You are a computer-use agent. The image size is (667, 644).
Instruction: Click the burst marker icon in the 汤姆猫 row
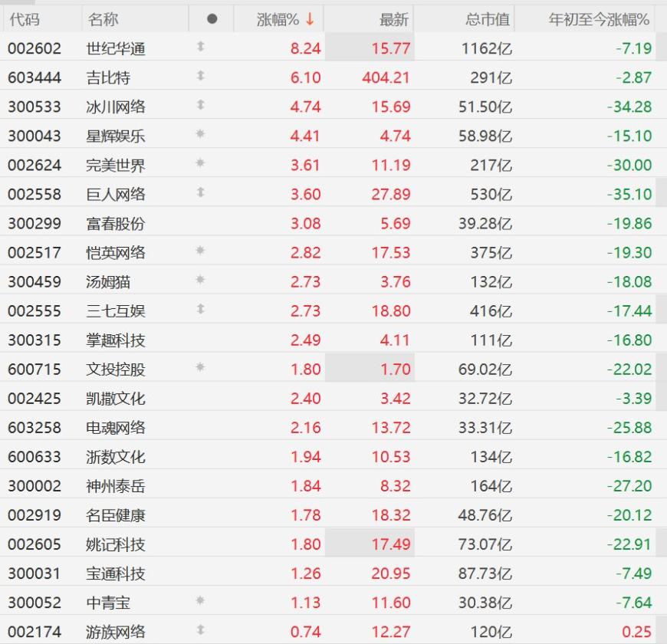tap(200, 280)
